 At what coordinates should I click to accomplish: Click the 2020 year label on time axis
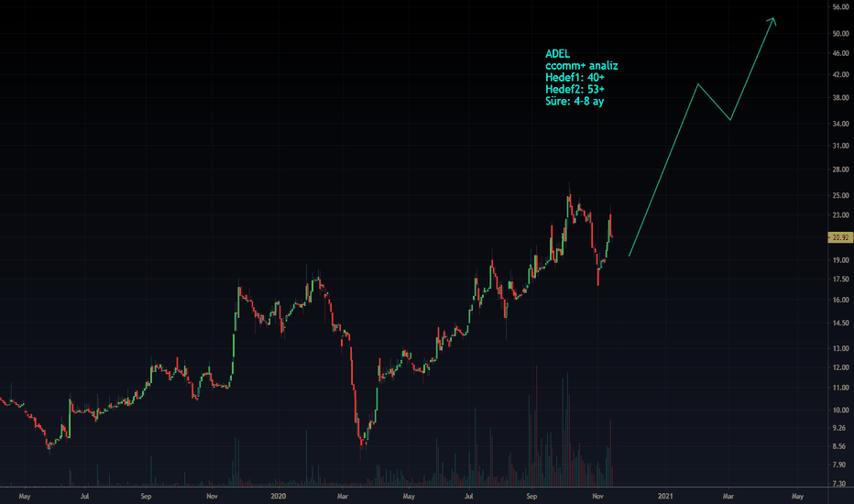(x=278, y=497)
